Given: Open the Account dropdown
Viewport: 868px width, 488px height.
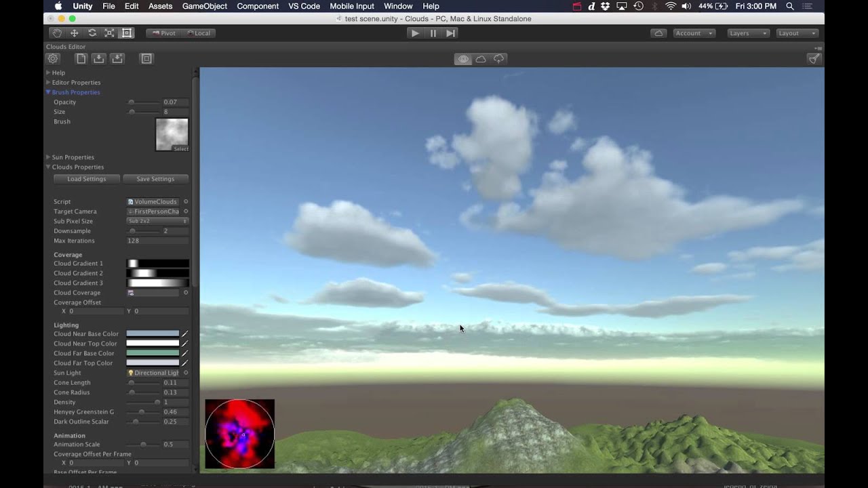Looking at the screenshot, I should coord(695,33).
